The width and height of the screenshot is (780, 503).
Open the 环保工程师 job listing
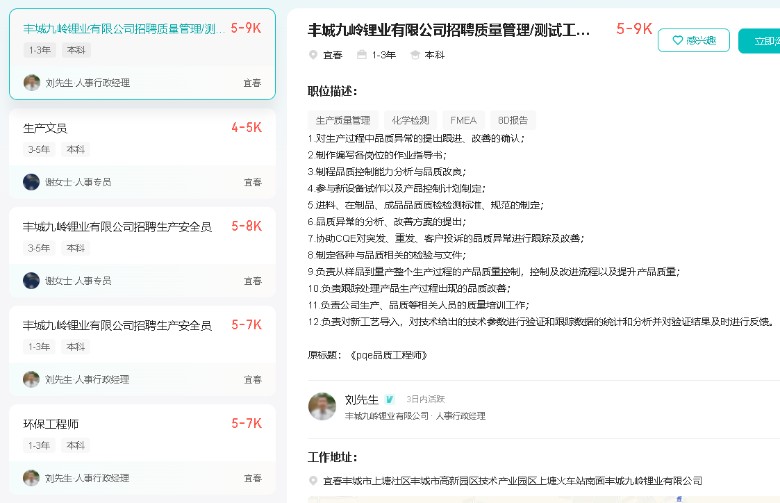coord(51,424)
